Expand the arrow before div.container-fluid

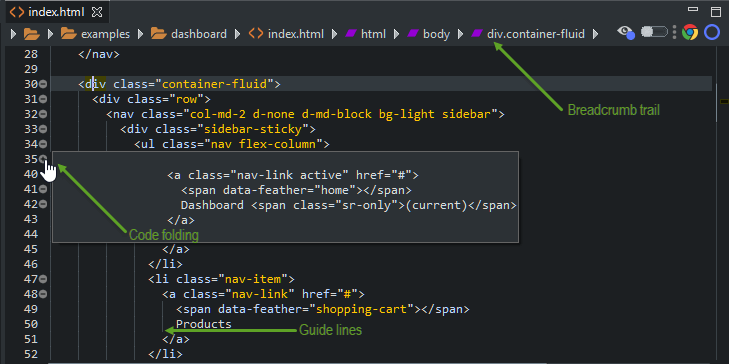[x=460, y=33]
